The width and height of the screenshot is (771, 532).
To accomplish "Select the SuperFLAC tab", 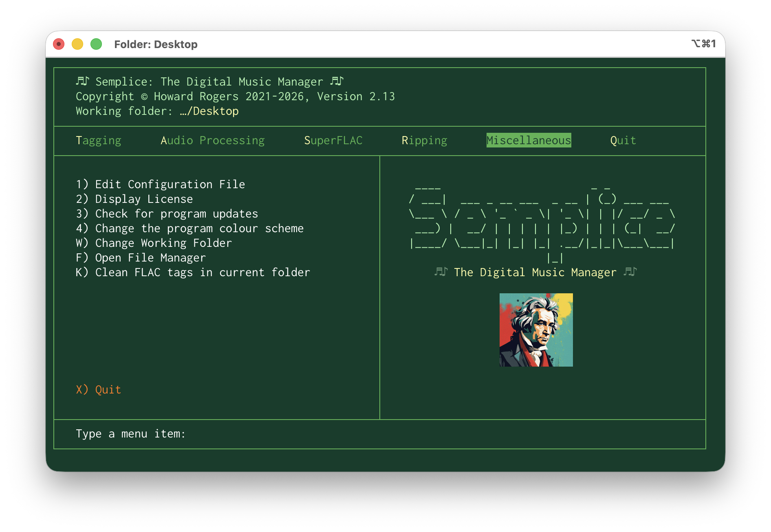I will [x=333, y=141].
